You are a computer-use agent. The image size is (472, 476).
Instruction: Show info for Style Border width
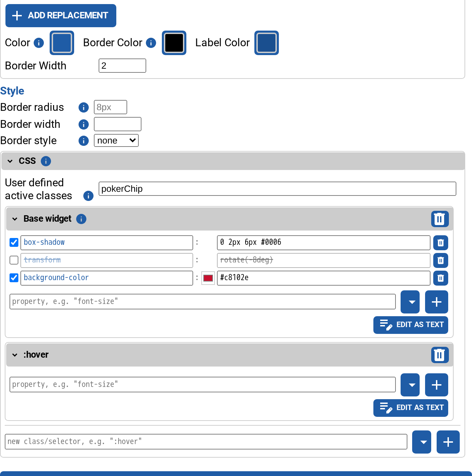(84, 124)
